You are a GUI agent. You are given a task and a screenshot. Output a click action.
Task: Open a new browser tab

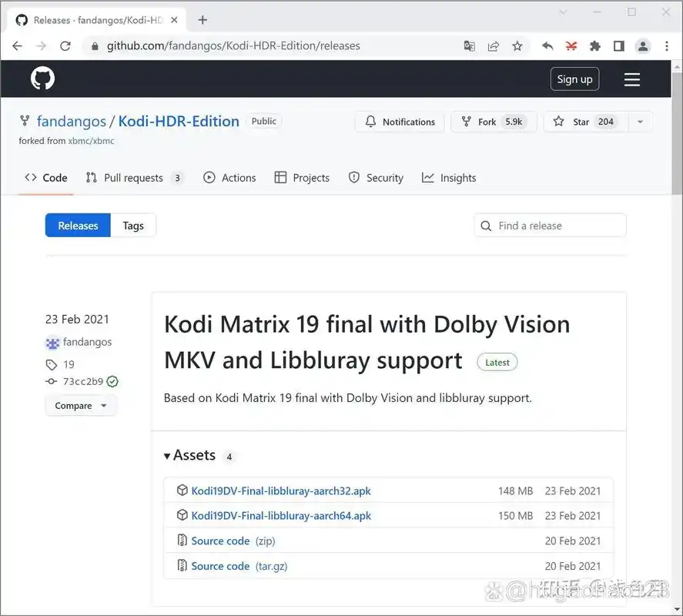[x=202, y=20]
